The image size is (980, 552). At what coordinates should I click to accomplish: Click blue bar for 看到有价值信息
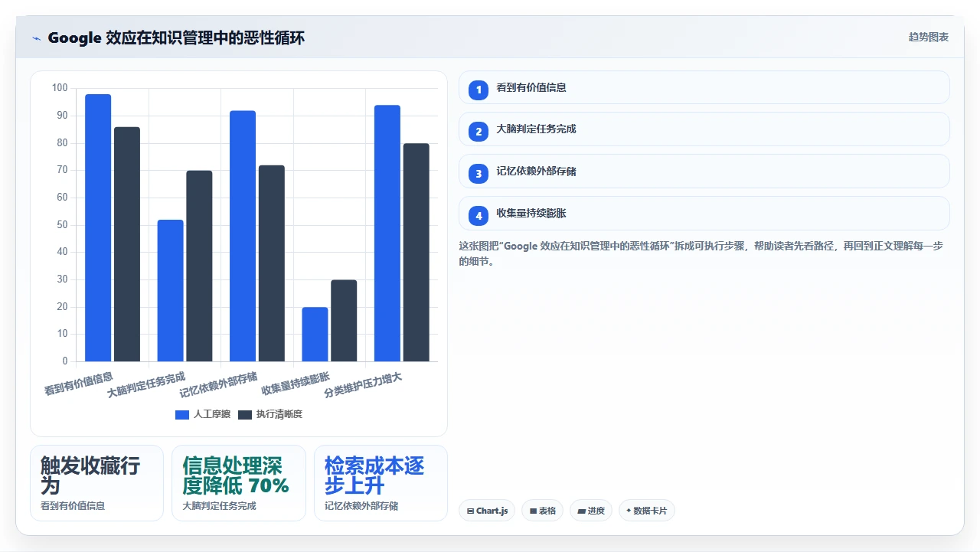point(98,228)
